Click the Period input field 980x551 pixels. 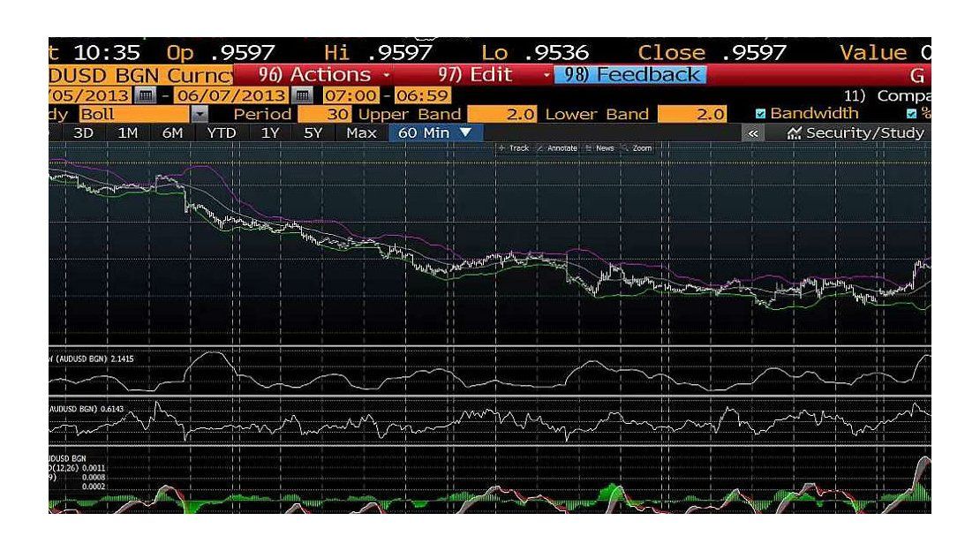coord(325,115)
